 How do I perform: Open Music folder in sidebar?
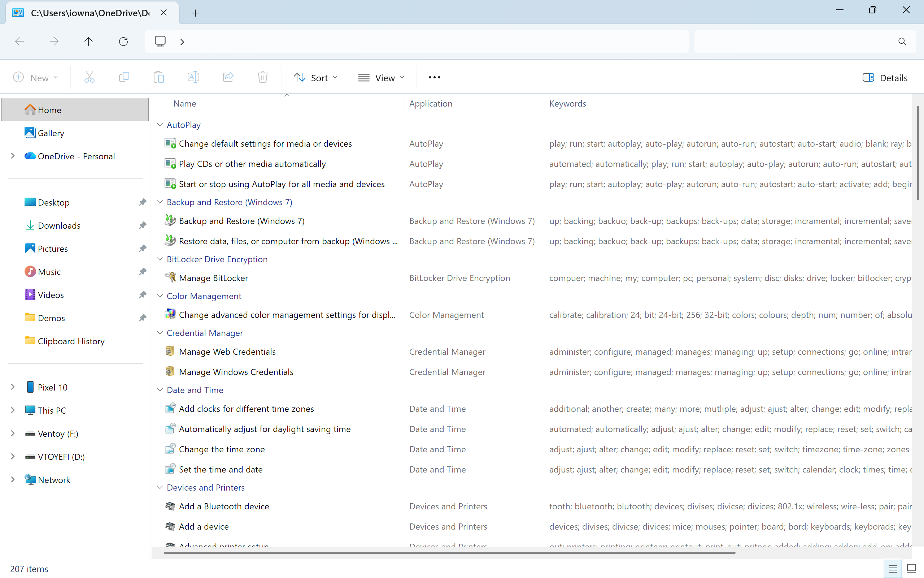coord(75,271)
